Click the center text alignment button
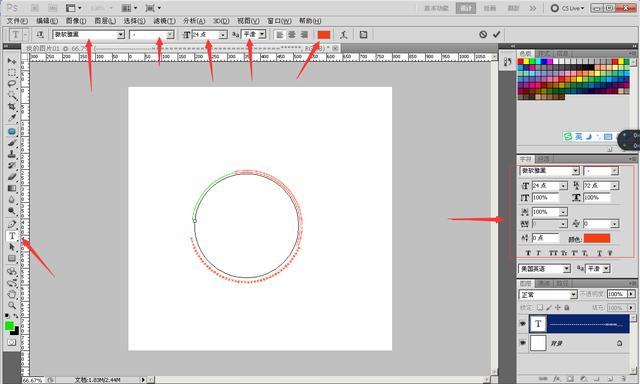Screen dimensions: 640x384 click(292, 35)
